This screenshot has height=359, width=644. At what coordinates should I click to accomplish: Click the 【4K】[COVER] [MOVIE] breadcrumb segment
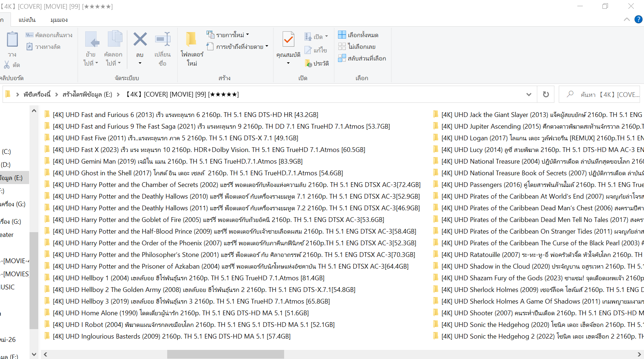click(x=181, y=94)
